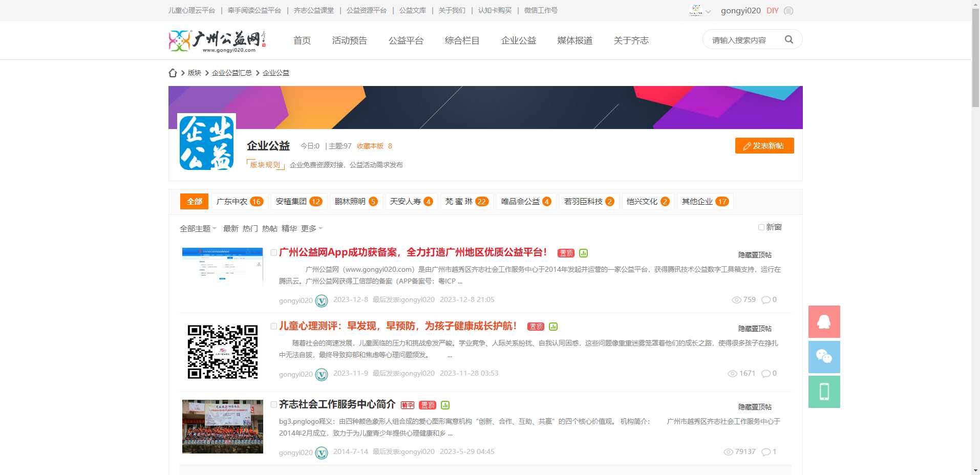Click the search input field
980x475 pixels.
point(745,40)
